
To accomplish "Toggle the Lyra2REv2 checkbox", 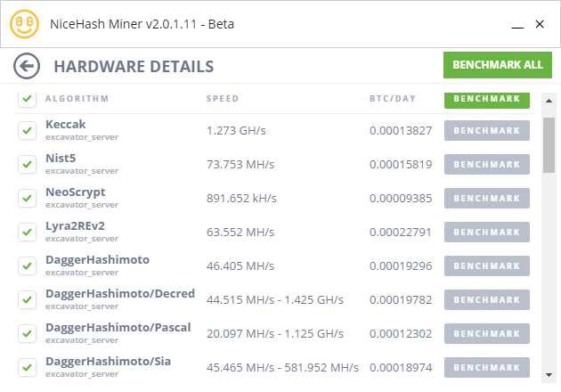I will 27,232.
